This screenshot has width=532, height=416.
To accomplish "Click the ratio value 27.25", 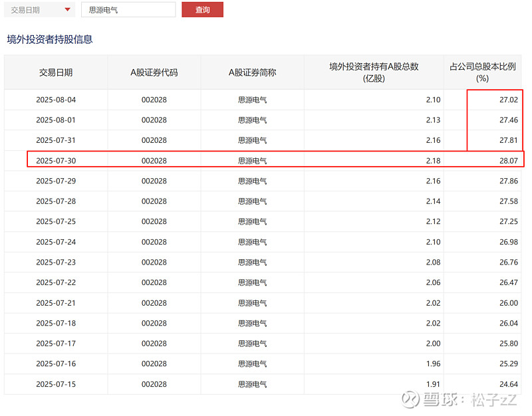I will click(x=509, y=221).
